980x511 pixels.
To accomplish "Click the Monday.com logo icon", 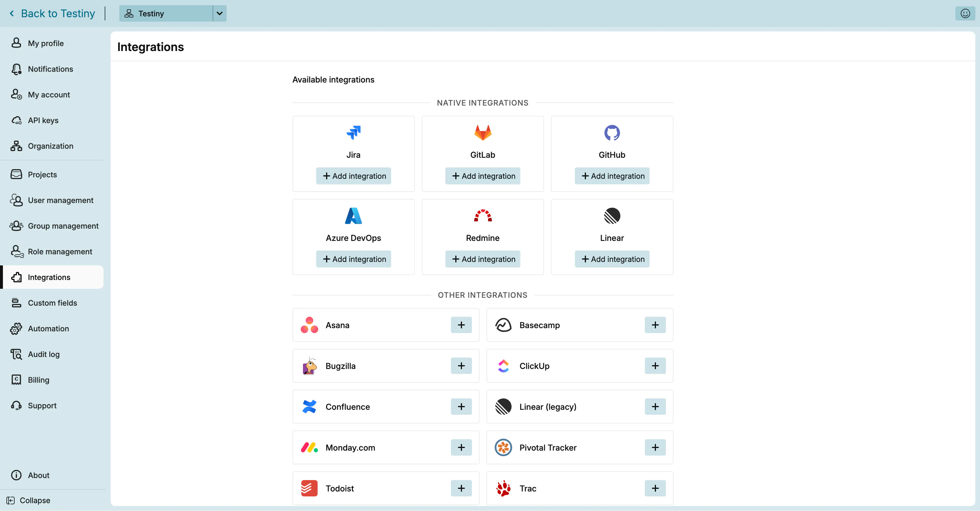I will pos(309,447).
